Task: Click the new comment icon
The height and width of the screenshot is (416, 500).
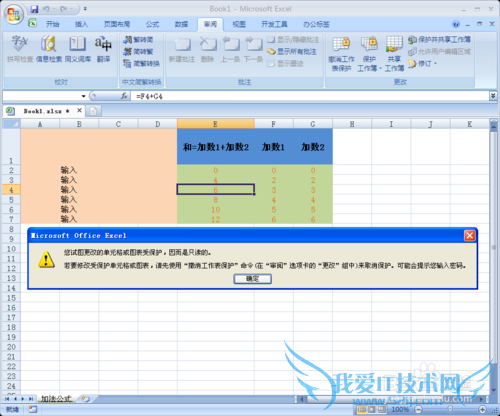Action: pyautogui.click(x=182, y=49)
